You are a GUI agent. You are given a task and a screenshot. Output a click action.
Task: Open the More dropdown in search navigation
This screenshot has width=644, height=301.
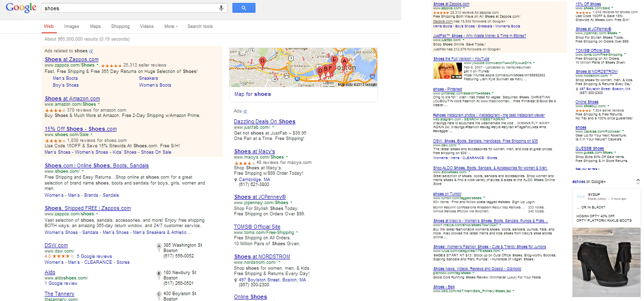coord(170,26)
